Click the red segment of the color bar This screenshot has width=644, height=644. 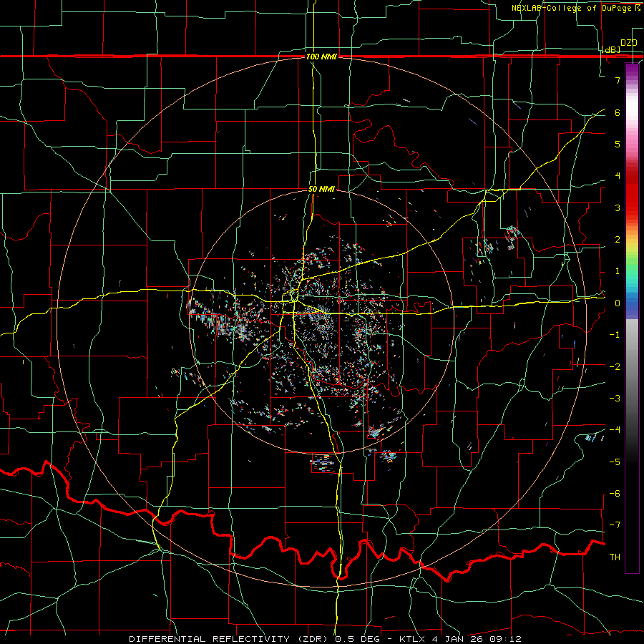pyautogui.click(x=632, y=191)
